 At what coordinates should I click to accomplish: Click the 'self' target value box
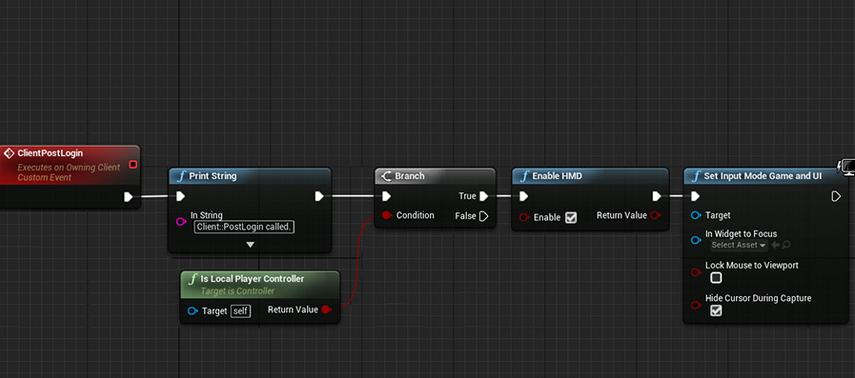point(240,311)
